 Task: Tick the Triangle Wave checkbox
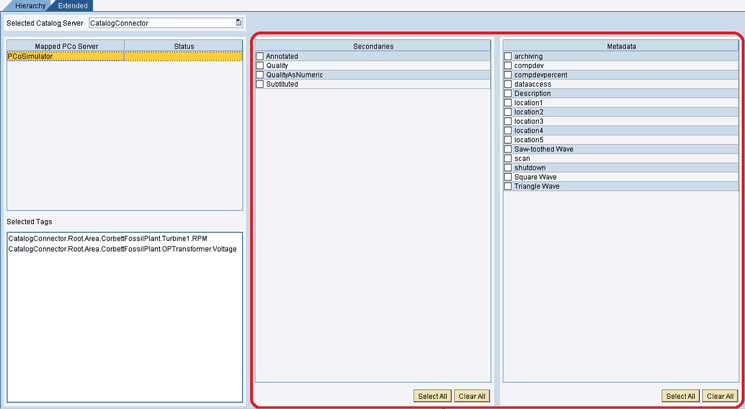pos(508,187)
